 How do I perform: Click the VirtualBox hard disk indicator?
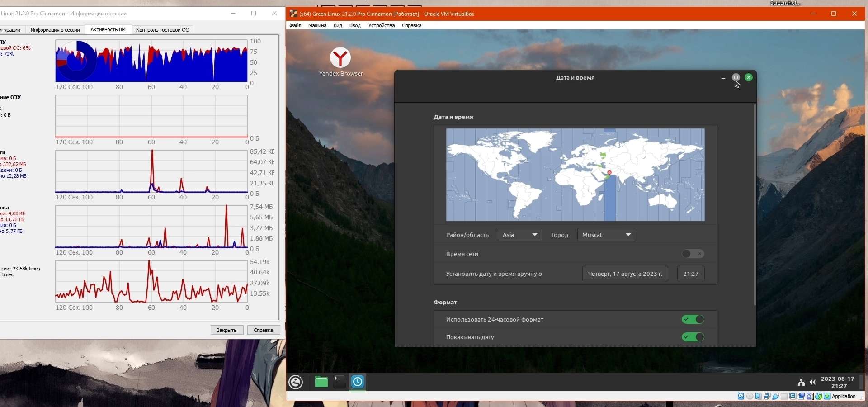click(741, 396)
